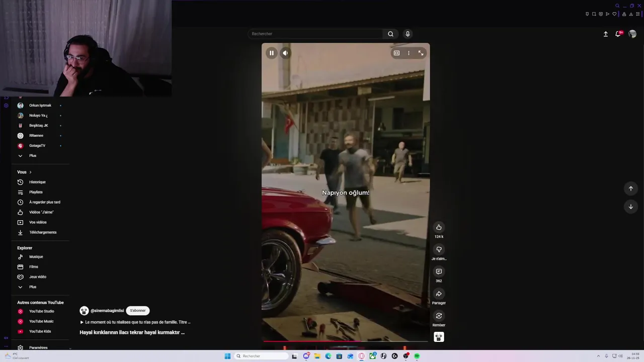Open File Explorer from the taskbar
Image resolution: width=644 pixels, height=362 pixels.
tap(317, 356)
